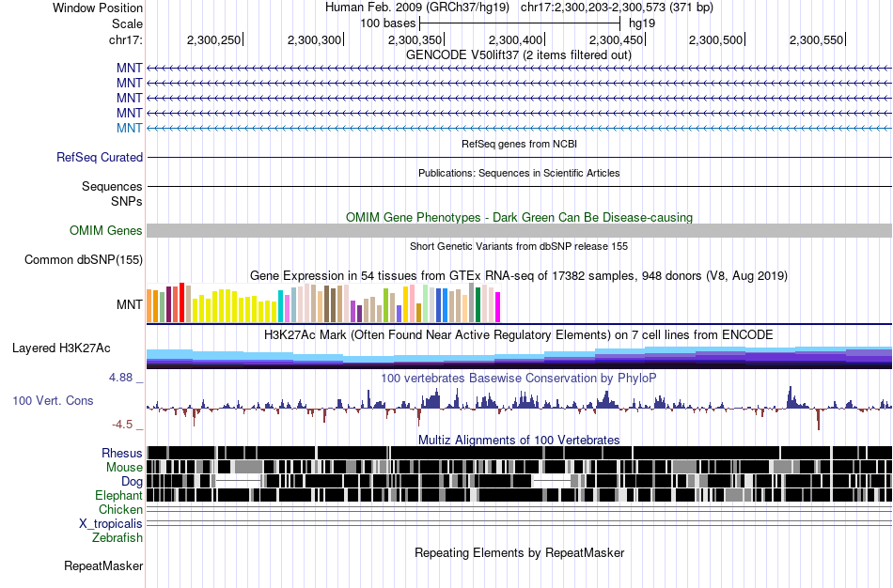This screenshot has height=588, width=893.
Task: Click the RepeatMasker track label
Action: coord(103,566)
